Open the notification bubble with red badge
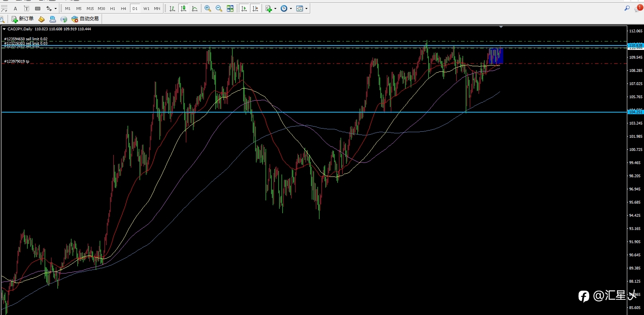This screenshot has height=315, width=644. 638,8
